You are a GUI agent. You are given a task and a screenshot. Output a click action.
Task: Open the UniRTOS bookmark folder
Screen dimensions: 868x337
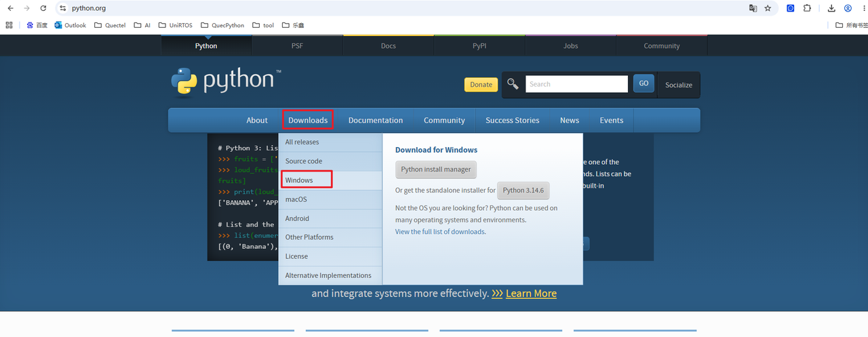coord(175,25)
